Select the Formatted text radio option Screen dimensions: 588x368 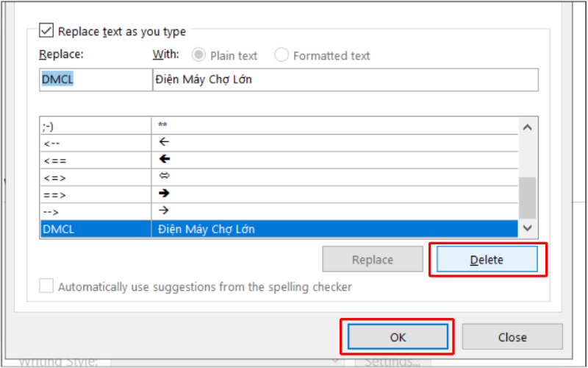coord(282,55)
